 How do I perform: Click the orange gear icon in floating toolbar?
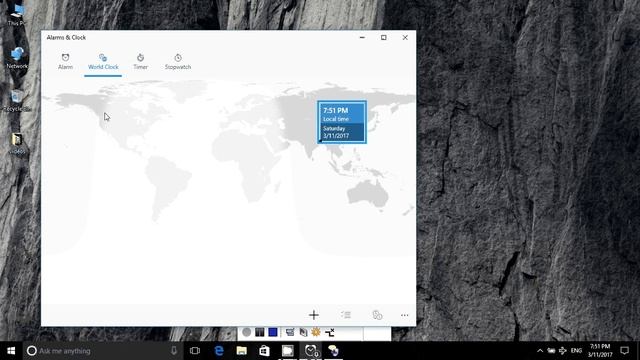pos(316,332)
